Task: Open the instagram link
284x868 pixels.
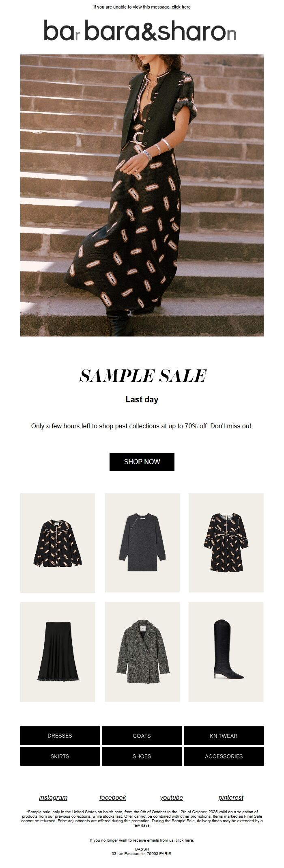Action: [x=53, y=797]
